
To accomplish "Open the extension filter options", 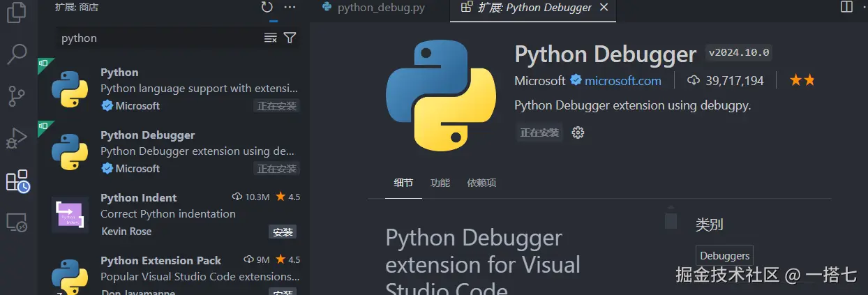I will point(290,38).
